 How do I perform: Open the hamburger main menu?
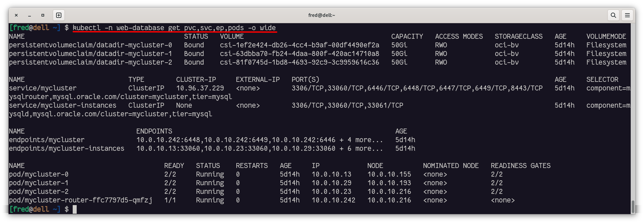pos(627,15)
